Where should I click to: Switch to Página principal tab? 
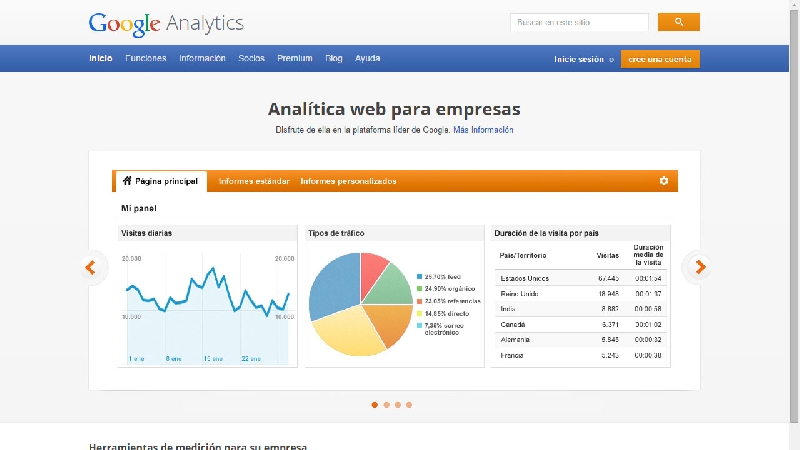(x=161, y=181)
